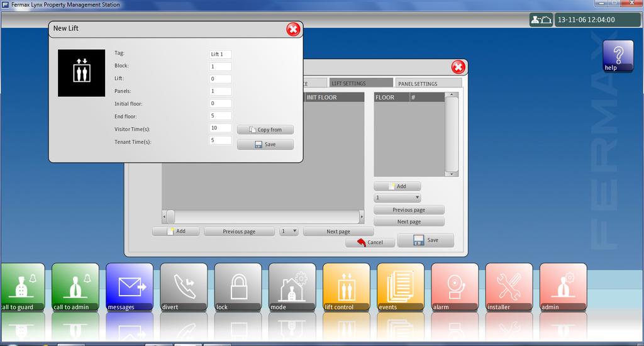Open the lock tile
This screenshot has width=644, height=346.
238,287
